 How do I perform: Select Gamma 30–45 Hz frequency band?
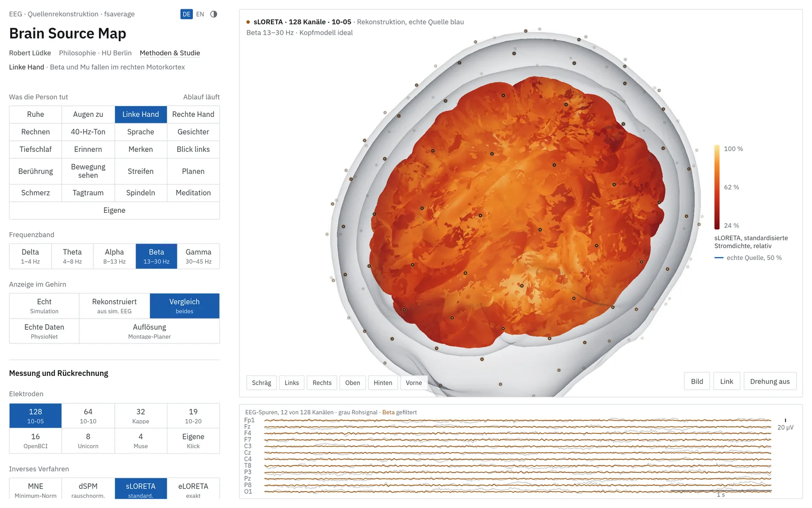[x=198, y=256]
